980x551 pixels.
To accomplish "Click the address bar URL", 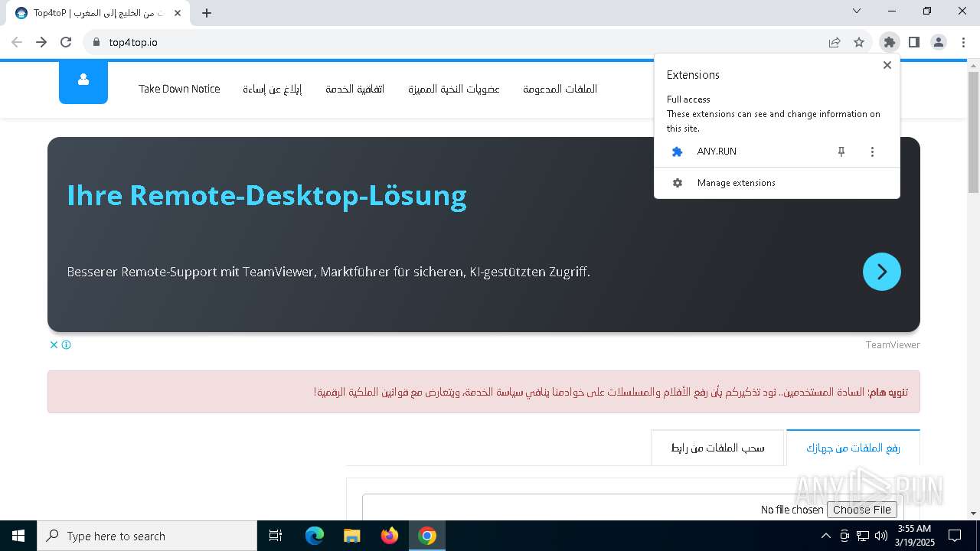I will point(133,42).
